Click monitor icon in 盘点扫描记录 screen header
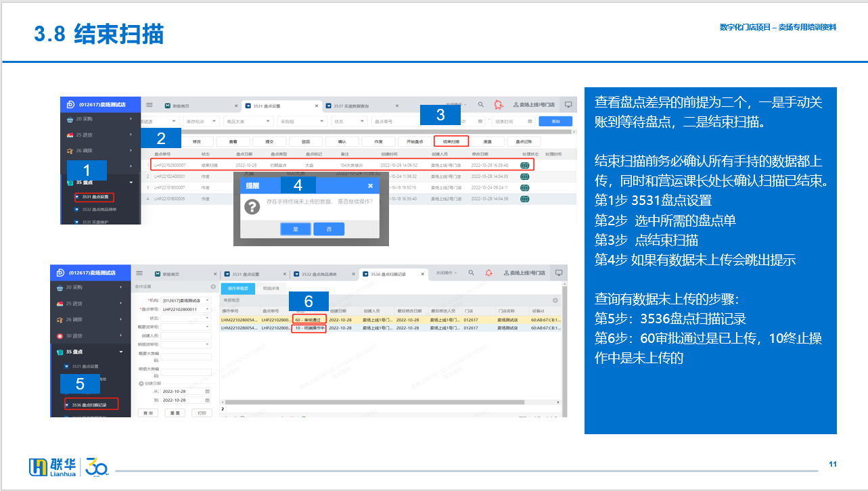Screen dimensions: 868x491 pos(559,273)
